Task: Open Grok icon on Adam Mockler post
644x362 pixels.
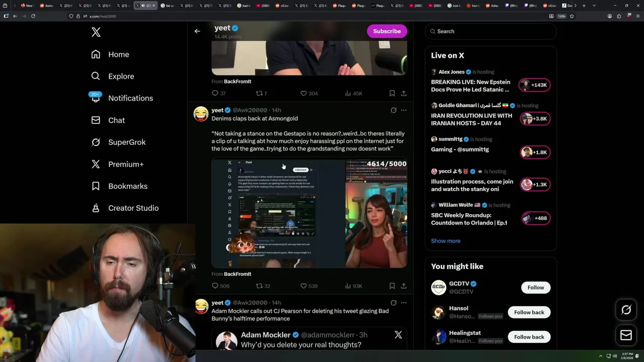Action: 393,303
